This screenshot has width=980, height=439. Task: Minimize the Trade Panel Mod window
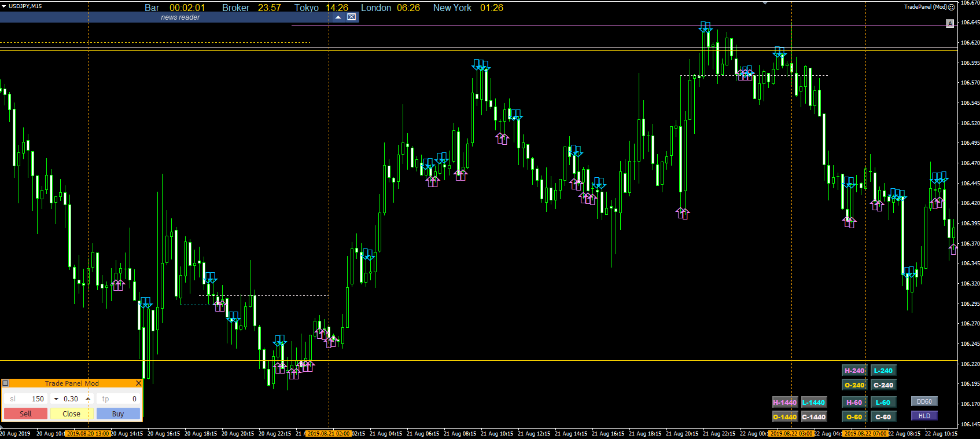point(5,383)
